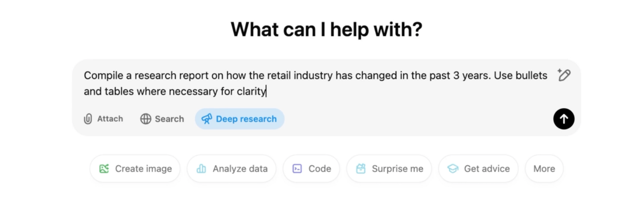The image size is (644, 210).
Task: Click the paperclip Attach icon
Action: click(88, 119)
